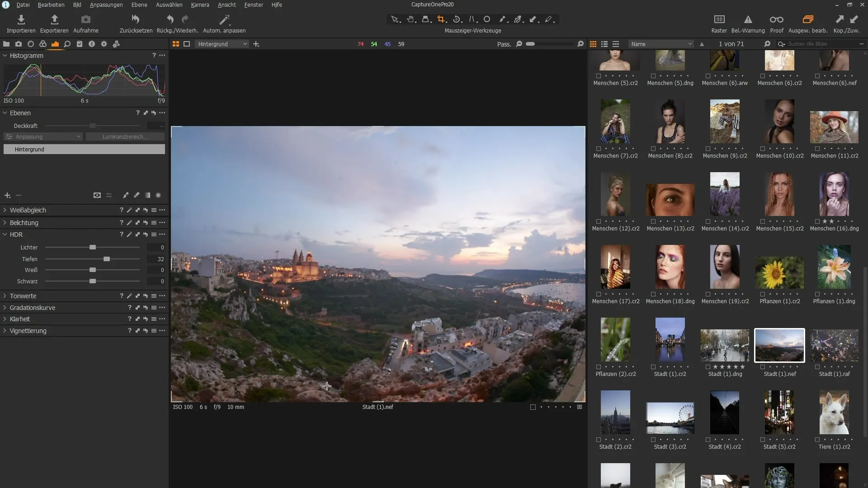Image resolution: width=868 pixels, height=488 pixels.
Task: Open the Hintergrund layer dropdown
Action: 222,44
